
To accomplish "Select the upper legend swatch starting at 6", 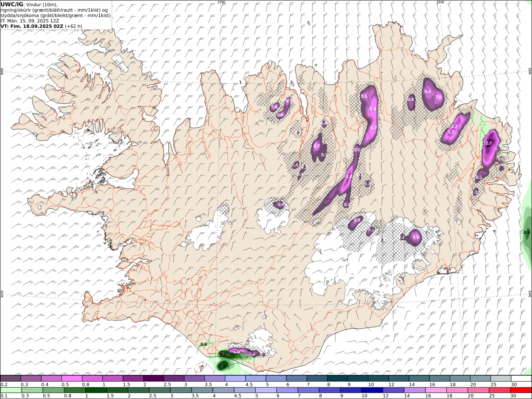I will tap(297, 378).
